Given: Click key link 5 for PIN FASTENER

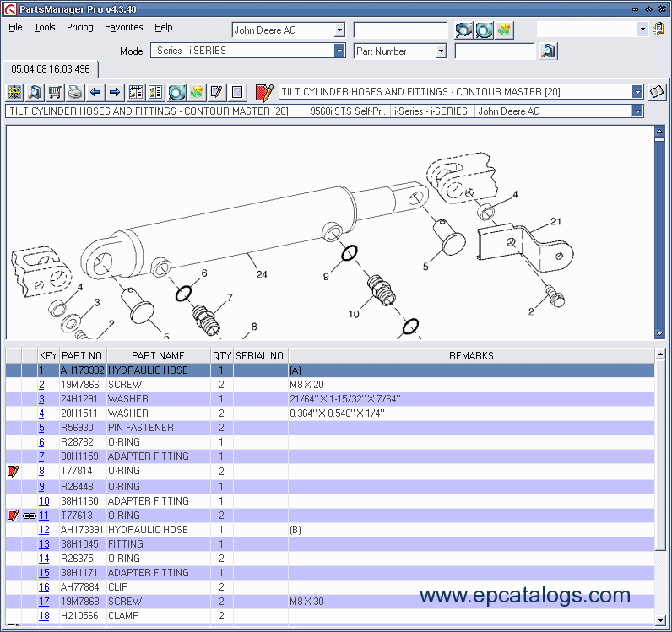Looking at the screenshot, I should [41, 428].
